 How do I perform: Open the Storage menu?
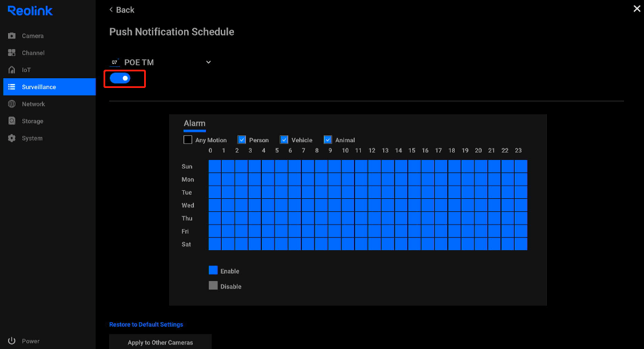pos(49,121)
